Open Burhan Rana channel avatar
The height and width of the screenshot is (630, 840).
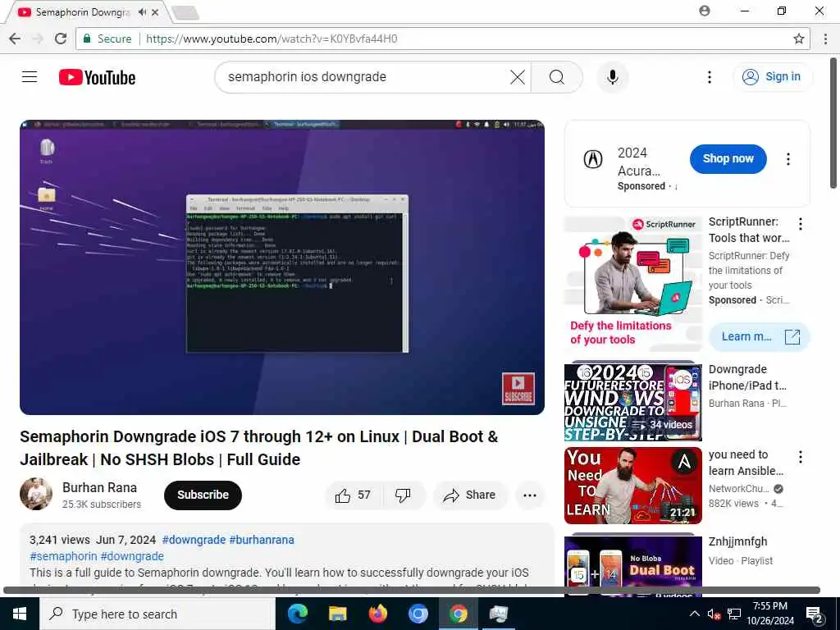pos(36,494)
